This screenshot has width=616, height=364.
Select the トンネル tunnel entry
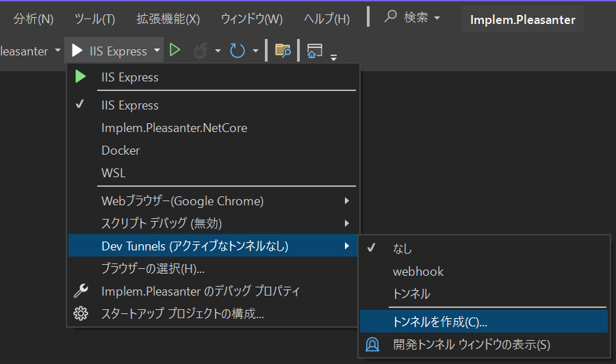coord(484,294)
